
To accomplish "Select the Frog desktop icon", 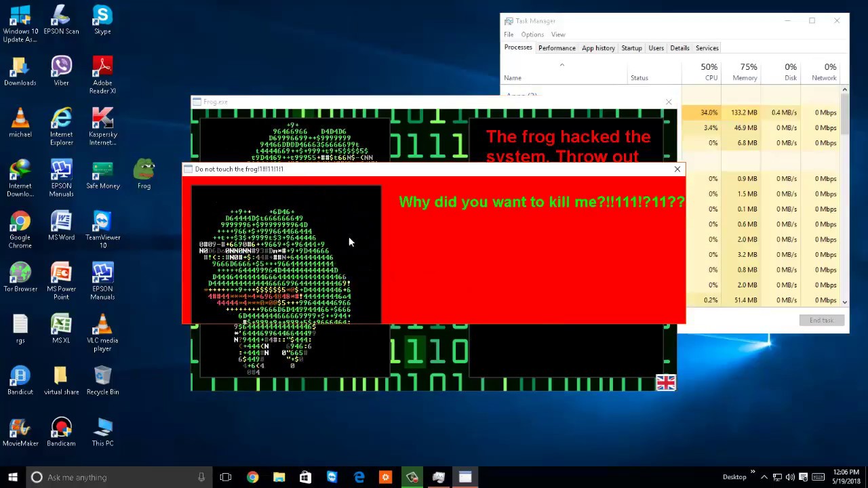I will [144, 175].
